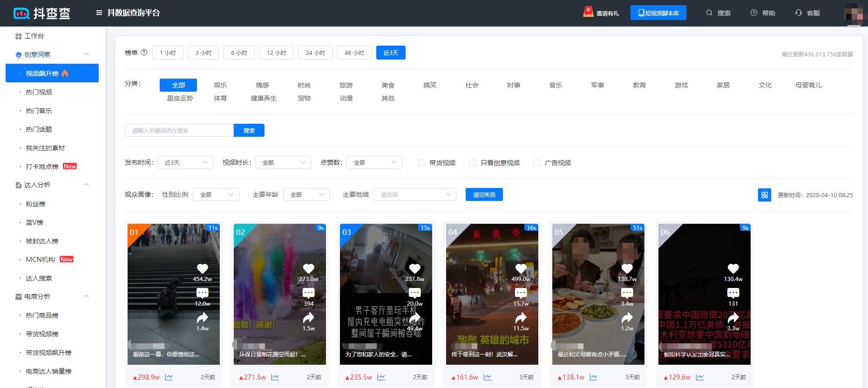Select the 48 小时 time range

click(x=354, y=53)
